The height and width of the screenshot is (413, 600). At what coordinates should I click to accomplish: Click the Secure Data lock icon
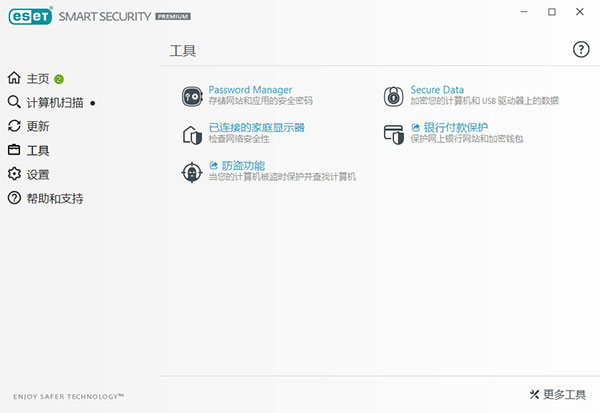(394, 96)
